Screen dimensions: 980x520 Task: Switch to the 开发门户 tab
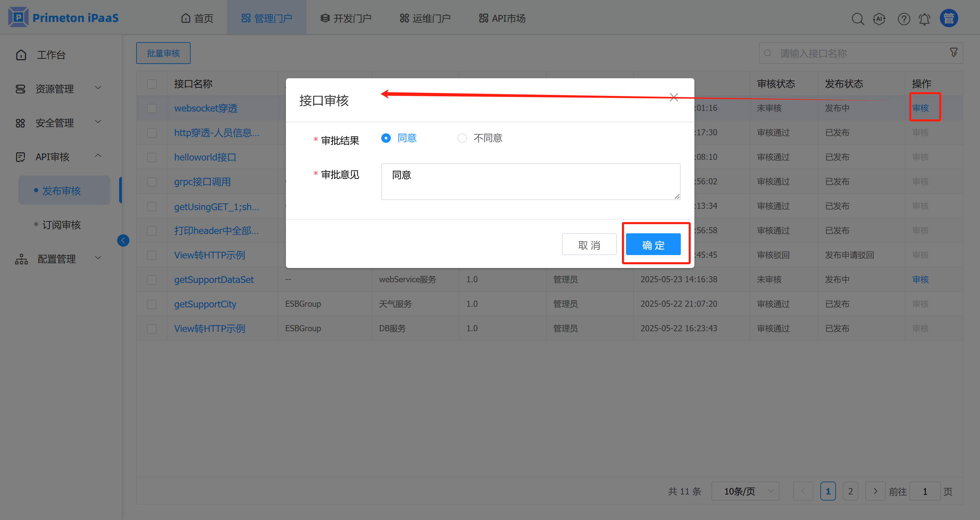coord(346,18)
